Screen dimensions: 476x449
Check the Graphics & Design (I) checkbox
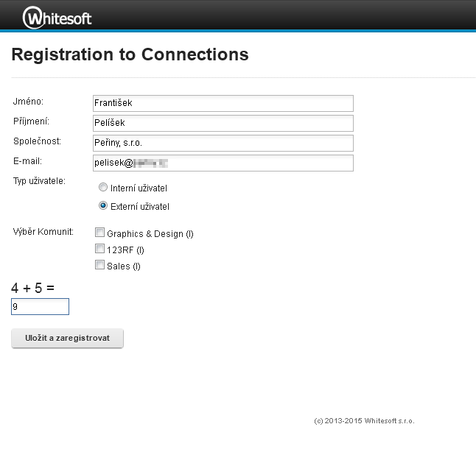pos(100,233)
